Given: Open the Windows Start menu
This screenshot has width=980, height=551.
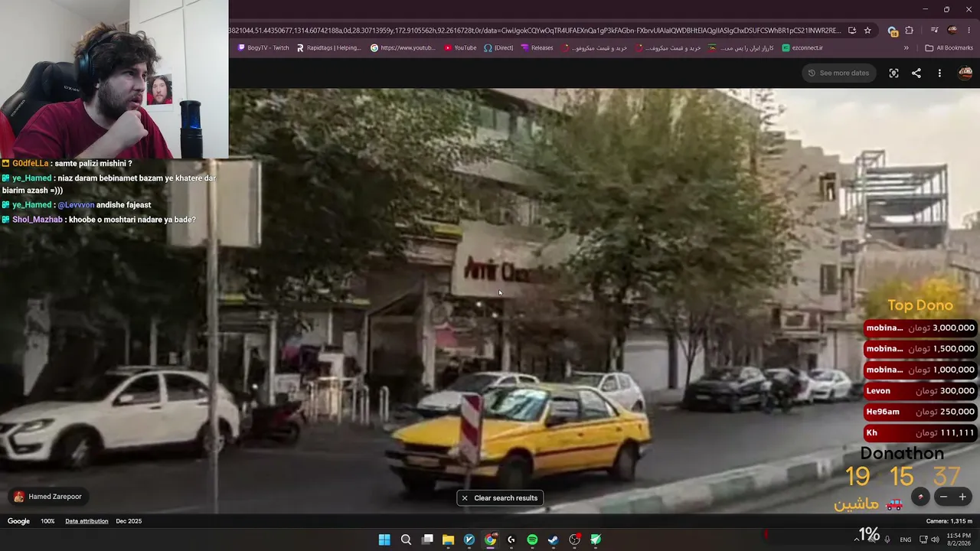Looking at the screenshot, I should tap(384, 540).
